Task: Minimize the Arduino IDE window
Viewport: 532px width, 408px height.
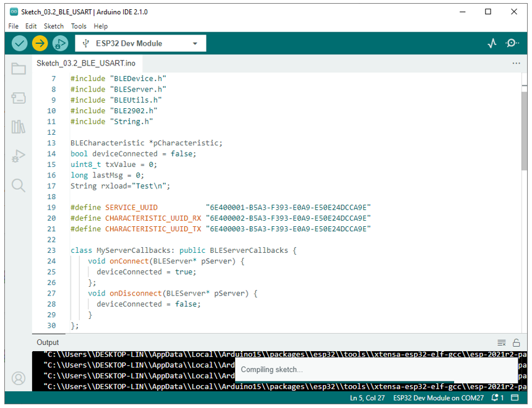Action: click(462, 12)
